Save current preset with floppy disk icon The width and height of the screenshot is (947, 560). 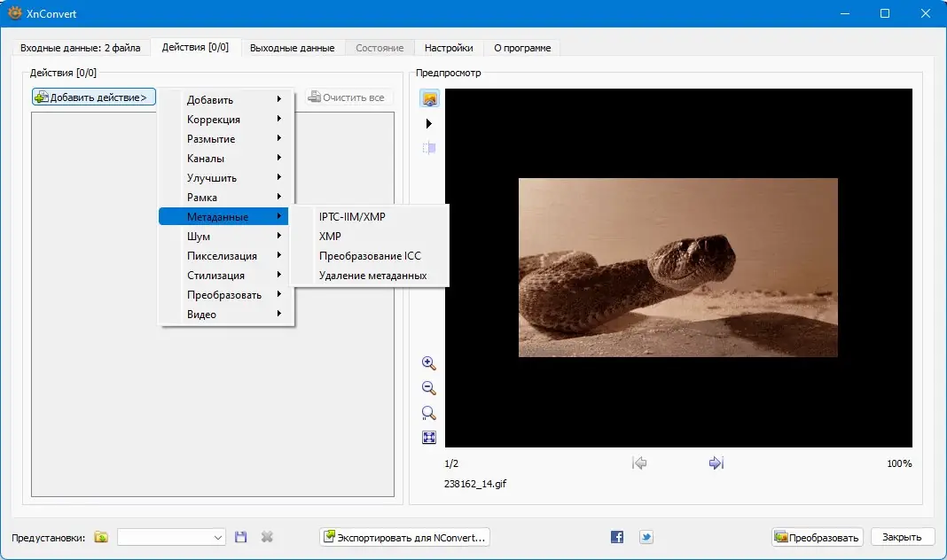pos(240,537)
